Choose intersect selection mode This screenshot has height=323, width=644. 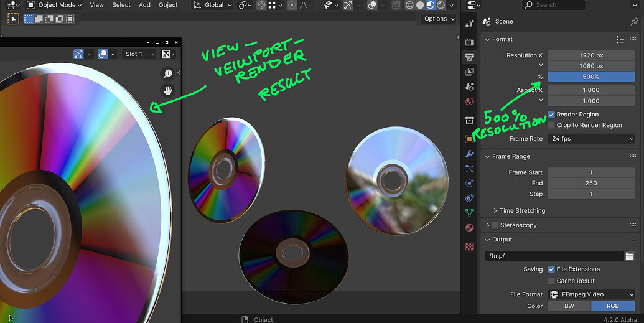click(x=70, y=19)
